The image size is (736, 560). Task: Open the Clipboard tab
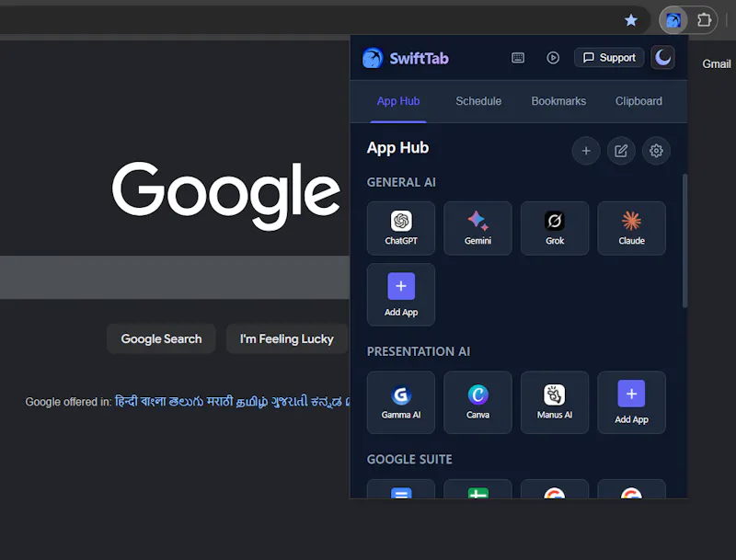click(638, 101)
